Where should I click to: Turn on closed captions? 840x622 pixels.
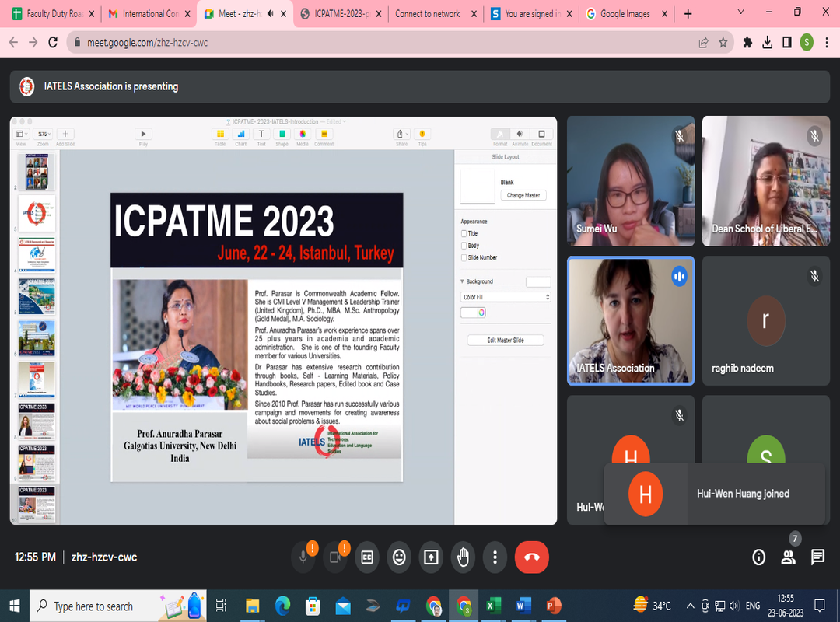366,557
